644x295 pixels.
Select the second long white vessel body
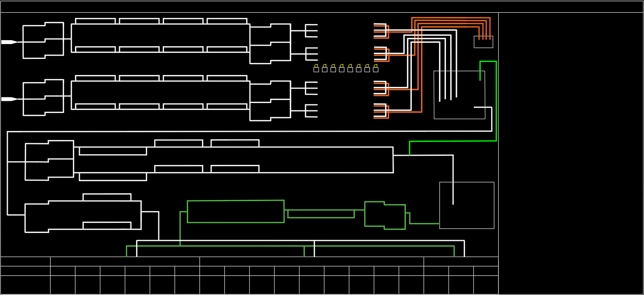pyautogui.click(x=161, y=95)
